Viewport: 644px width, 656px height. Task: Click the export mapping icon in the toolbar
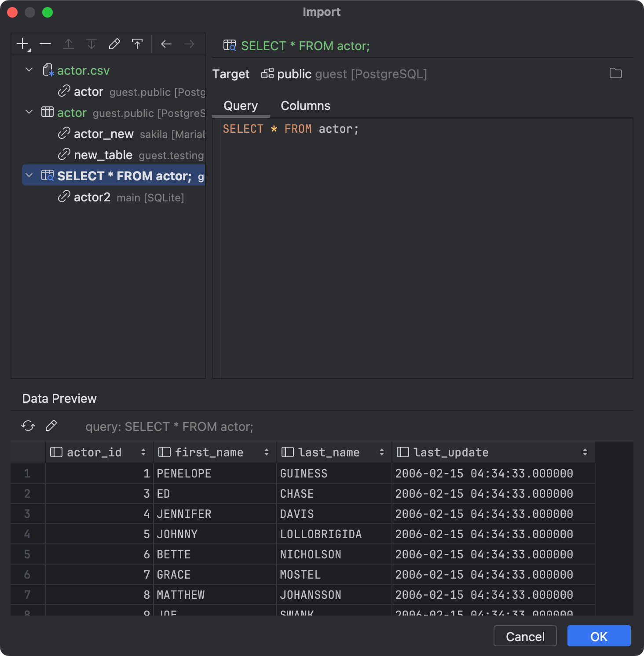pos(137,44)
